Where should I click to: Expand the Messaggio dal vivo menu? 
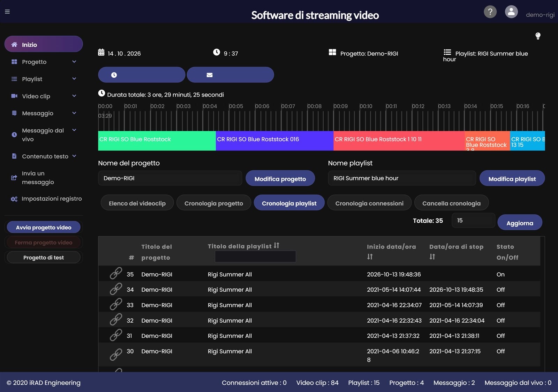(x=44, y=134)
